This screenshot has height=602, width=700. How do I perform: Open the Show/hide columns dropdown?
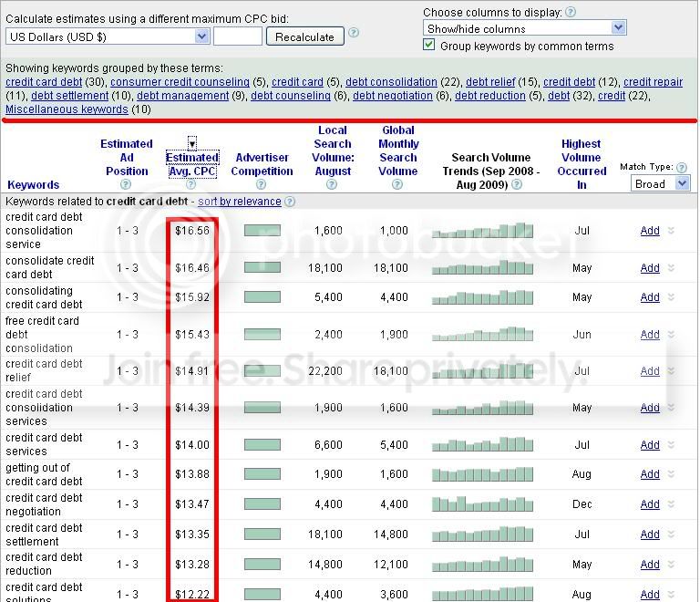coord(525,28)
